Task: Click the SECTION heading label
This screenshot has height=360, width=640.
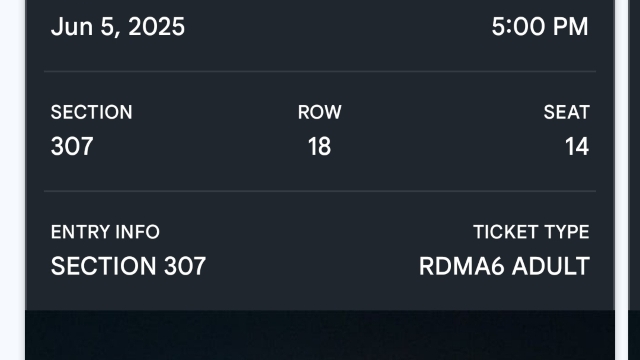Action: (91, 112)
